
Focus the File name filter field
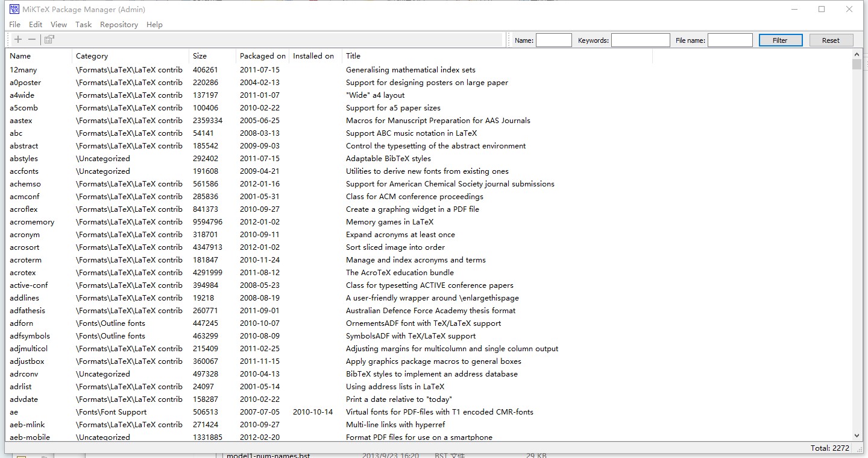click(x=730, y=40)
